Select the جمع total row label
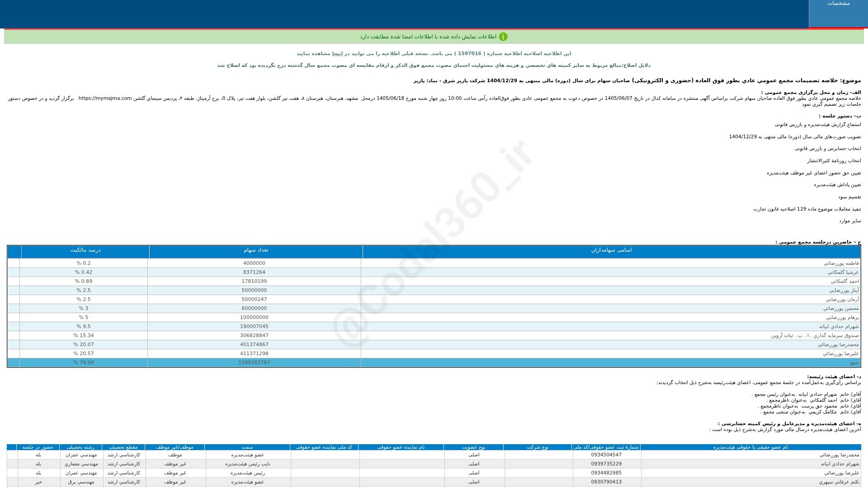This screenshot has height=488, width=868. pyautogui.click(x=854, y=363)
